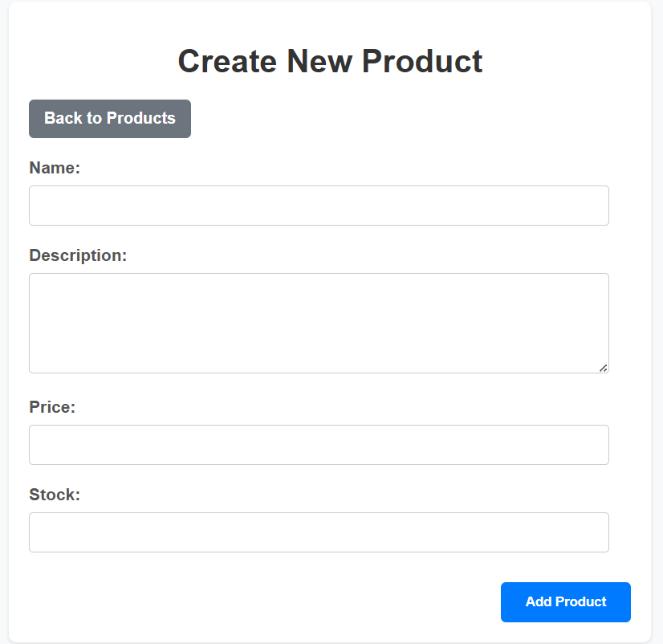Grab the Description textarea resize handle
Screen dimensions: 663x644
coord(603,368)
